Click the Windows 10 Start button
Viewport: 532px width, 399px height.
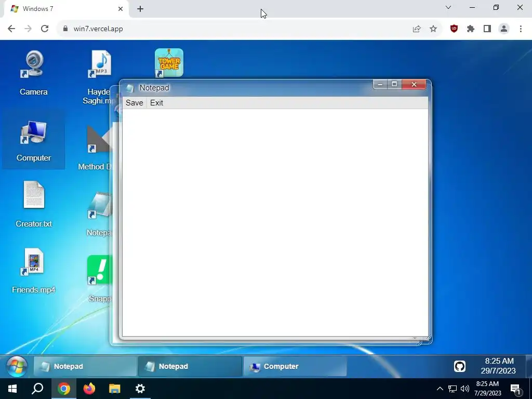[x=12, y=389]
